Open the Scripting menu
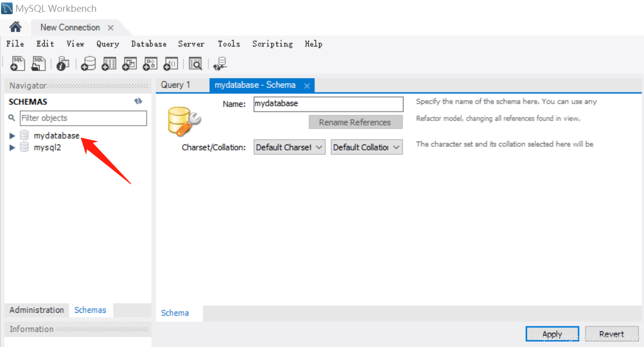Screen dimensions: 644x347 click(x=272, y=44)
